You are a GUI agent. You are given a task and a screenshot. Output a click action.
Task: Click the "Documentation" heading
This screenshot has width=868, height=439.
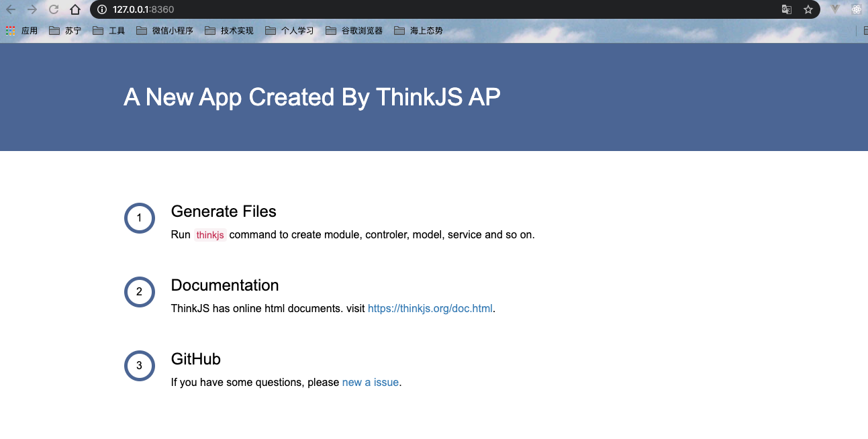coord(225,285)
